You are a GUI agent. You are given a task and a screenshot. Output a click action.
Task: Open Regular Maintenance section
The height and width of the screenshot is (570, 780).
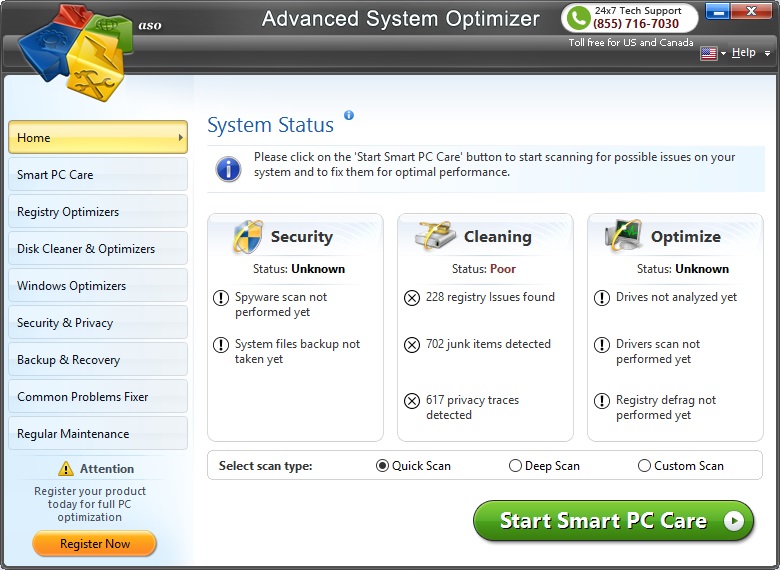click(98, 433)
